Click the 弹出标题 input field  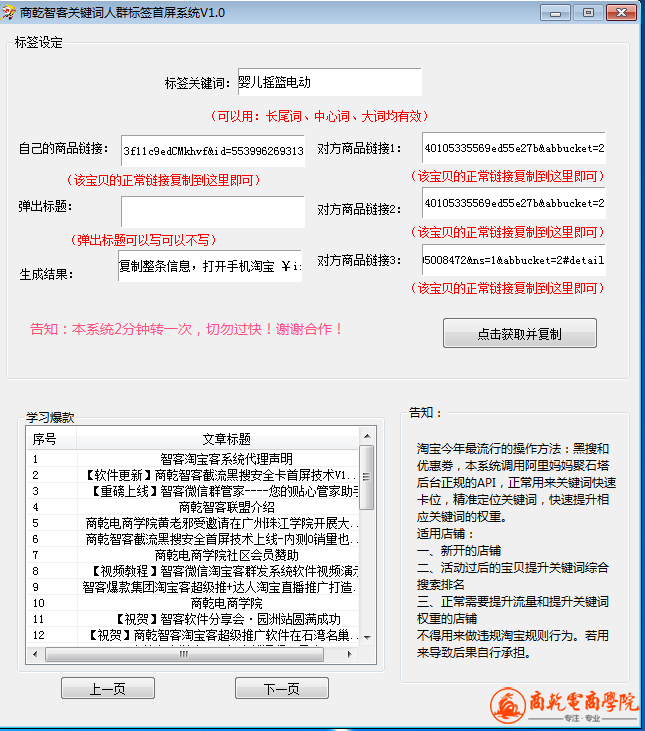click(x=213, y=212)
